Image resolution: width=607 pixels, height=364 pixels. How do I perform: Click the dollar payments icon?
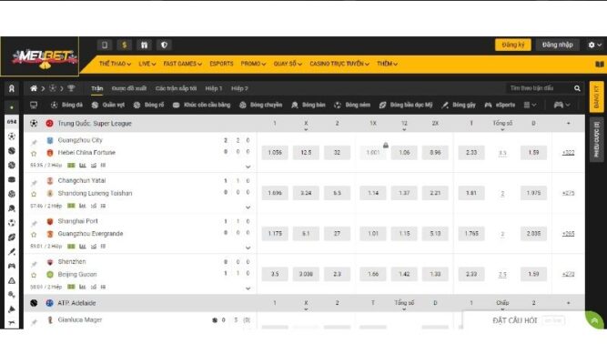pyautogui.click(x=125, y=45)
